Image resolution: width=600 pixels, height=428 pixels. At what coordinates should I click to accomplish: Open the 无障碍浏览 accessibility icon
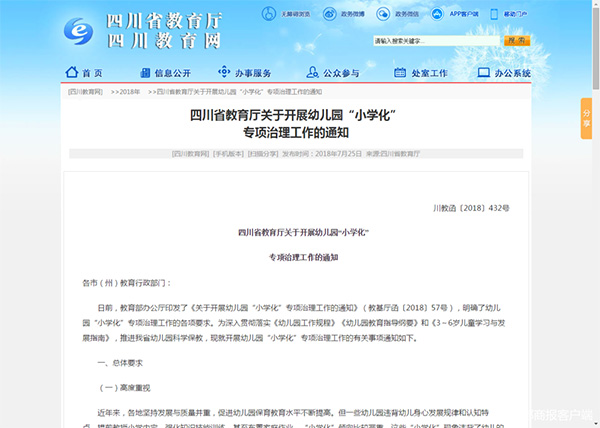269,14
